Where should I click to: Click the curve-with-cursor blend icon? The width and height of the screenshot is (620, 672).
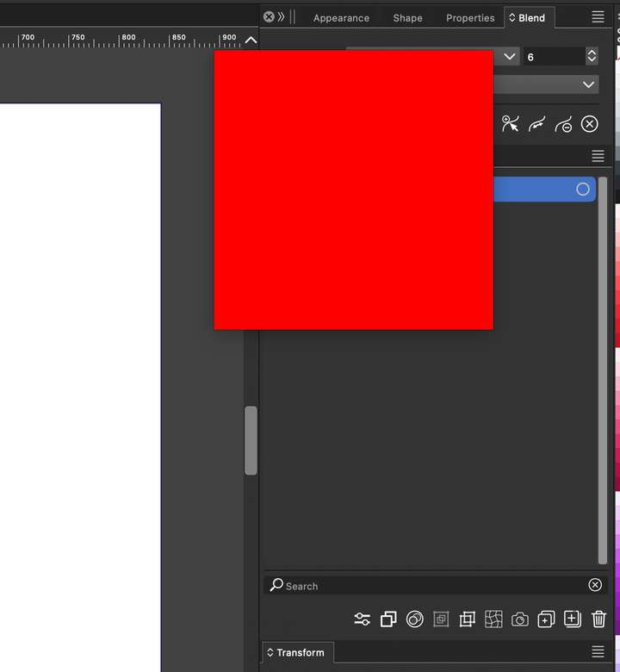510,124
